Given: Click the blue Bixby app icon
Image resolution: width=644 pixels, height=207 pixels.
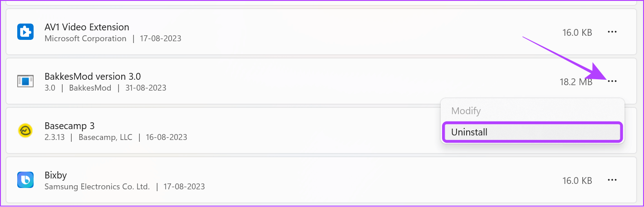Looking at the screenshot, I should [x=25, y=180].
